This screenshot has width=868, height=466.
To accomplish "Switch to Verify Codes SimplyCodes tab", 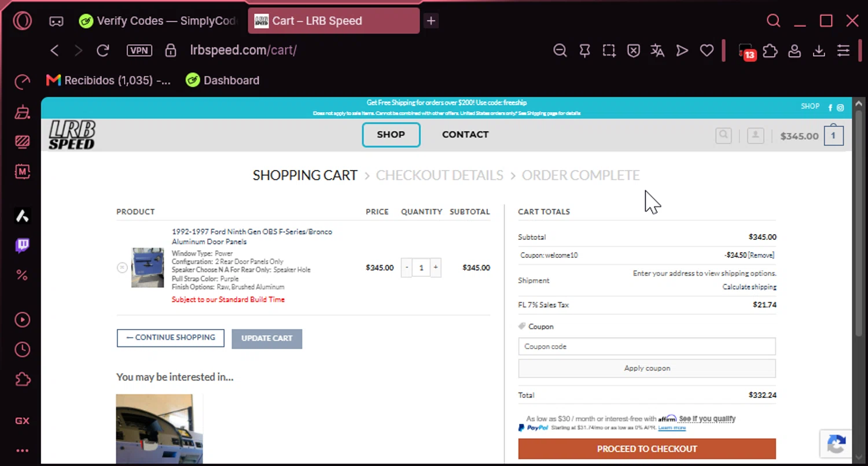I will (x=158, y=21).
